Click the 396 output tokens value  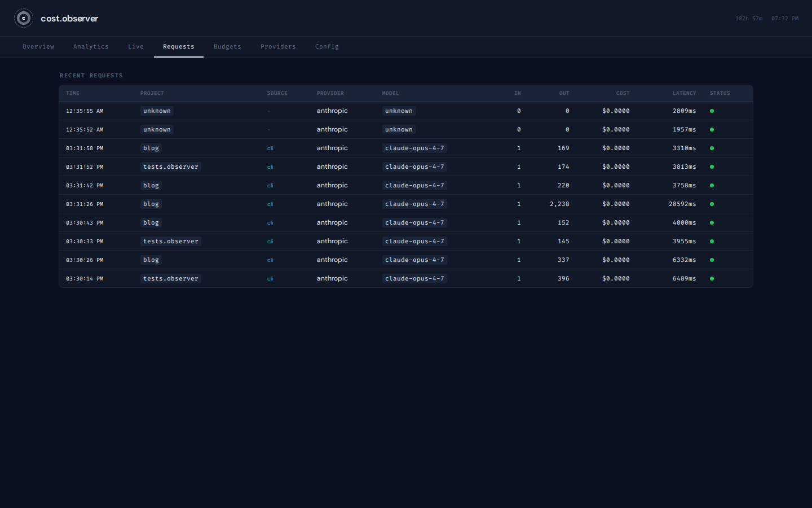(563, 279)
